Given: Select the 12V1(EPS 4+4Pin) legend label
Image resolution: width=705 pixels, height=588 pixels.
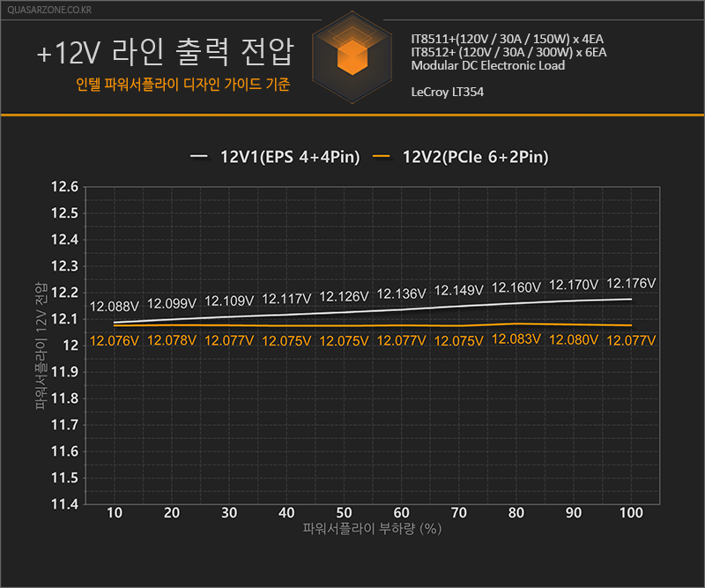Looking at the screenshot, I should point(290,157).
